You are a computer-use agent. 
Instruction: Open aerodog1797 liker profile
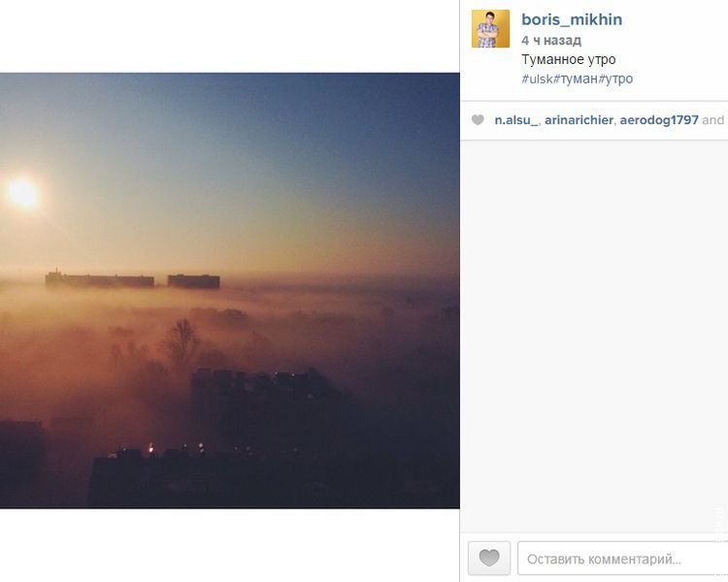point(659,120)
